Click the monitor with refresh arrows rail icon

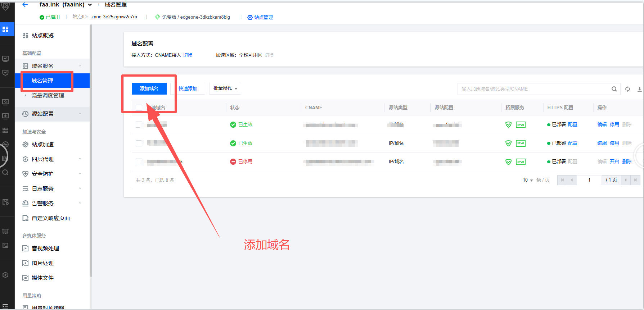tap(5, 102)
